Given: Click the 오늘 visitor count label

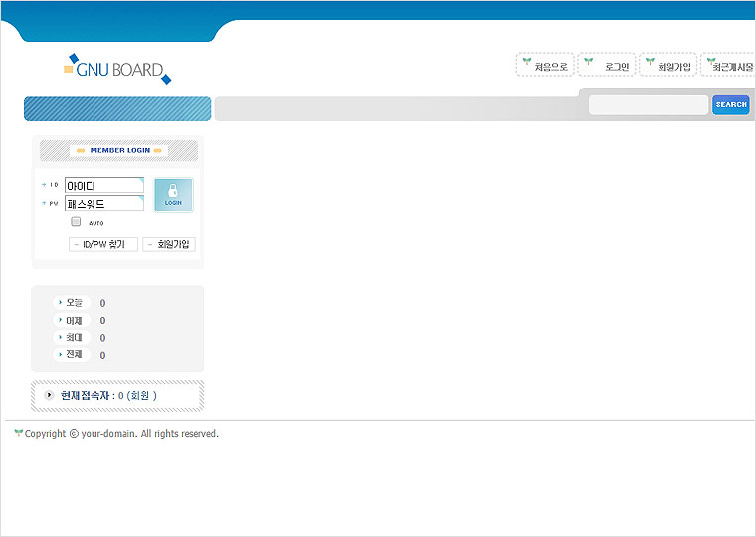Looking at the screenshot, I should (73, 303).
